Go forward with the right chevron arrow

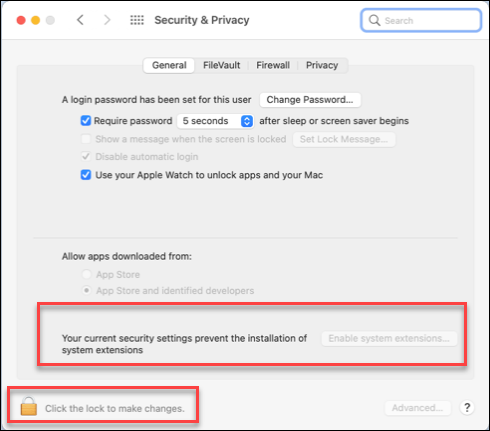[x=107, y=20]
